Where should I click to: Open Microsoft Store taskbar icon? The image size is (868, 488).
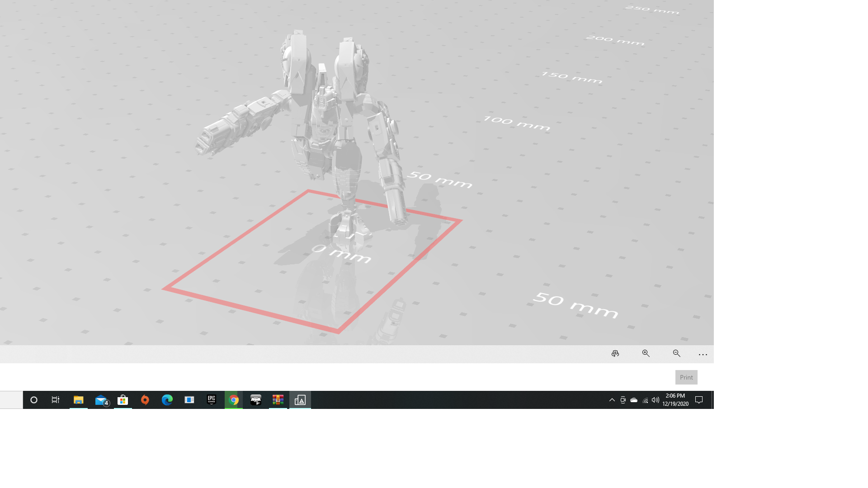coord(123,400)
